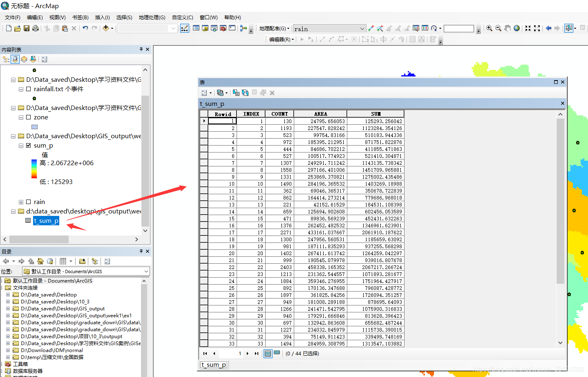Viewport: 588px width, 377px height.
Task: Select the t_sum_p table tab
Action: pyautogui.click(x=214, y=365)
